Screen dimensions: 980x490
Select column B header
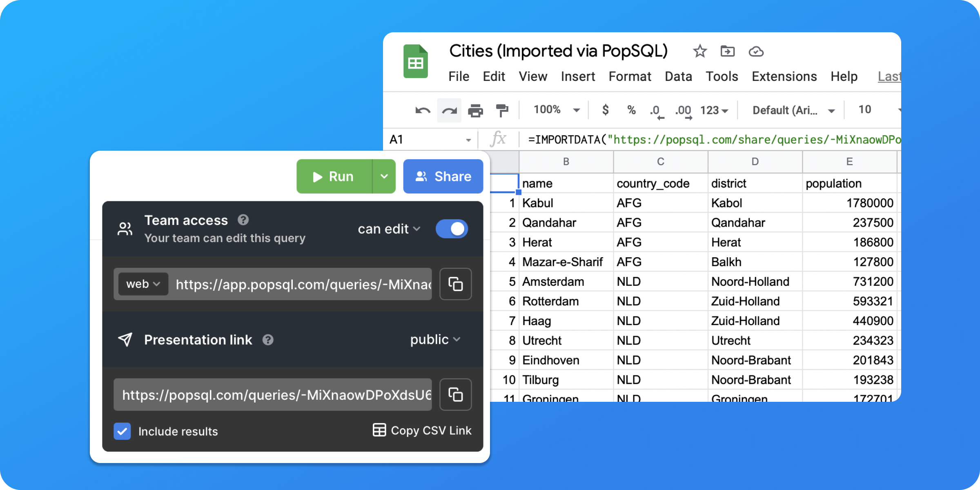[x=566, y=162]
